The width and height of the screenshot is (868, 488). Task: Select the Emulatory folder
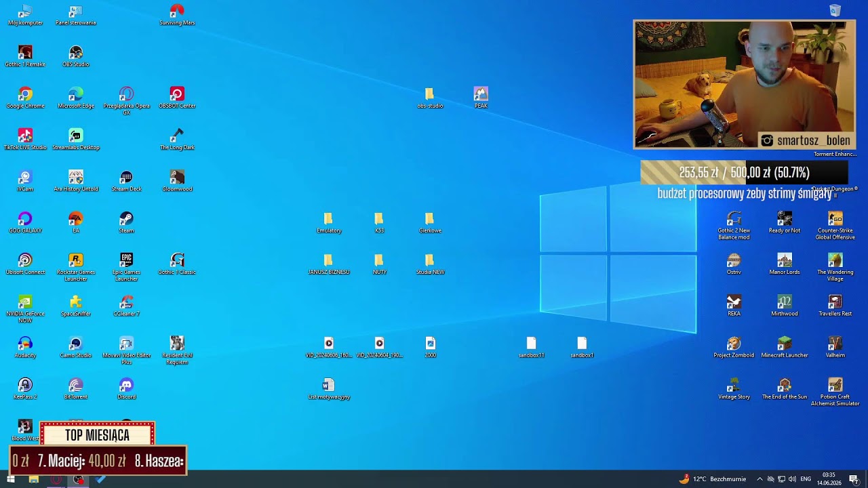point(329,222)
